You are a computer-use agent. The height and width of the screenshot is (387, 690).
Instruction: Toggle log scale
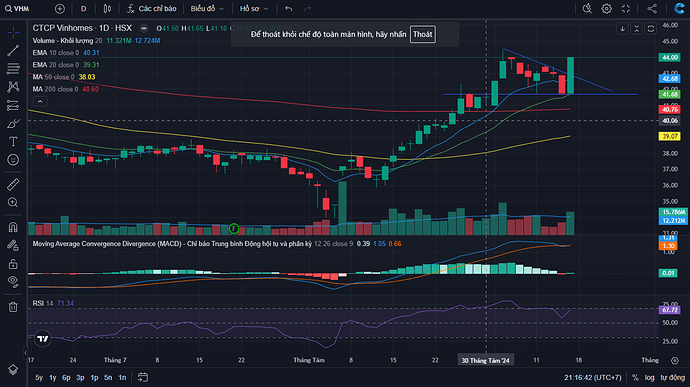tap(650, 378)
